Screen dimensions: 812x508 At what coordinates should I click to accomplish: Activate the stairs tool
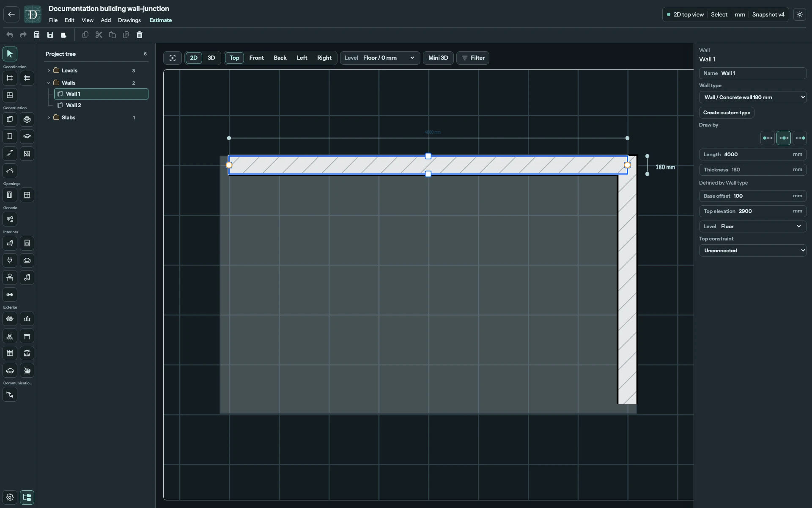10,154
